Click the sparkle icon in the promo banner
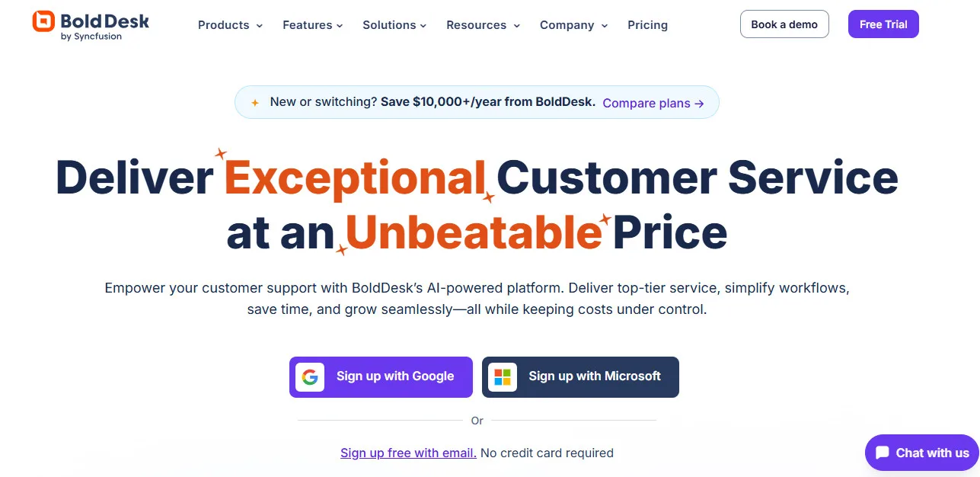 pos(254,101)
